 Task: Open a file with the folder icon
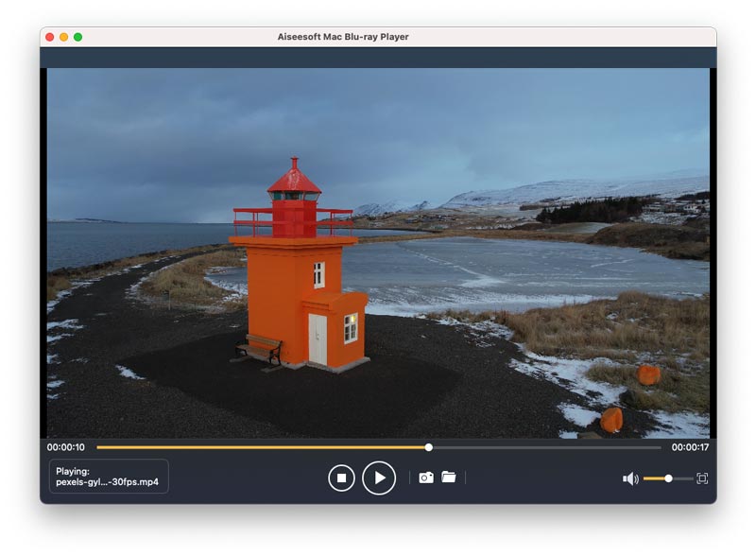[x=449, y=478]
